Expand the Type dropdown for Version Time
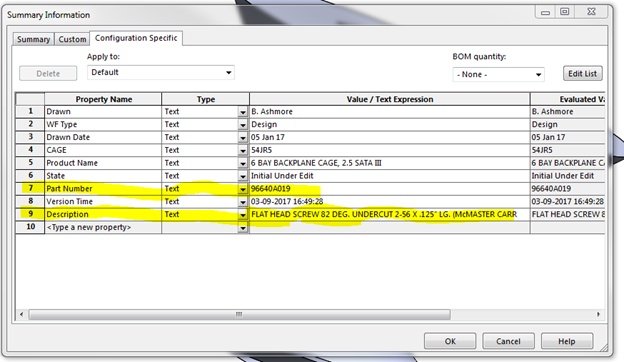The height and width of the screenshot is (362, 624). (x=243, y=202)
